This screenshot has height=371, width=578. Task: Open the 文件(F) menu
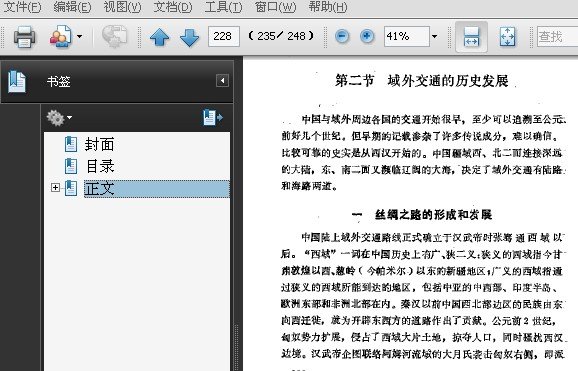[22, 7]
